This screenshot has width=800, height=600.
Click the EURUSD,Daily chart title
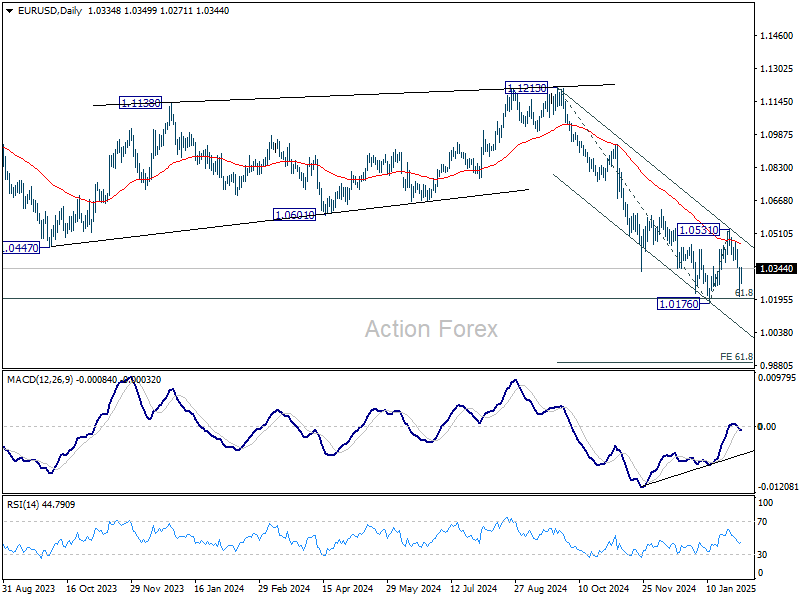31,9
